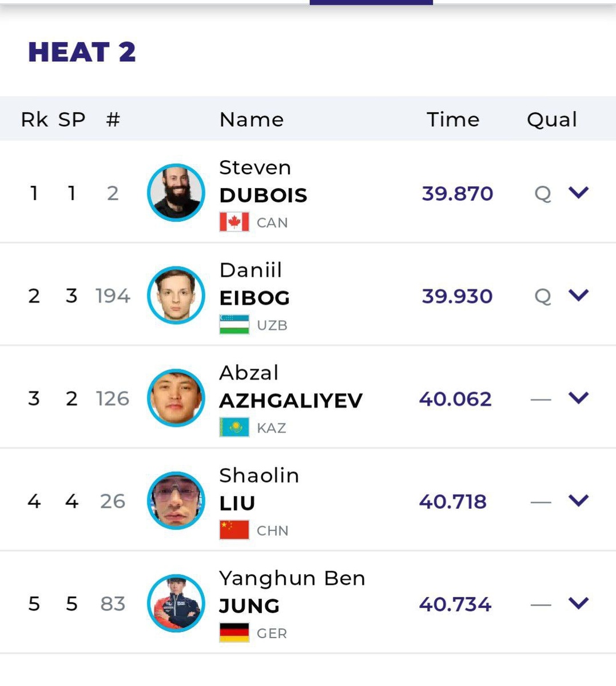Viewport: 616px width, 686px height.
Task: Open Steven Dubois athlete photo
Action: pyautogui.click(x=176, y=193)
